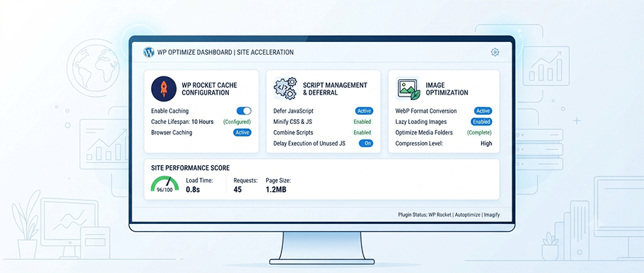Viewport: 644px width, 273px height.
Task: Click the Cache Lifespan: 10 Hours label
Action: tap(183, 122)
